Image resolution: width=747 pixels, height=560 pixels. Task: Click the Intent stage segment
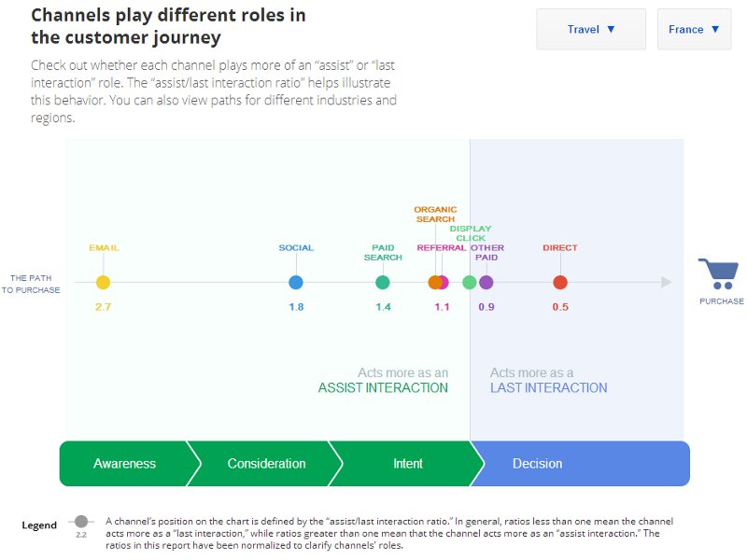pos(408,463)
